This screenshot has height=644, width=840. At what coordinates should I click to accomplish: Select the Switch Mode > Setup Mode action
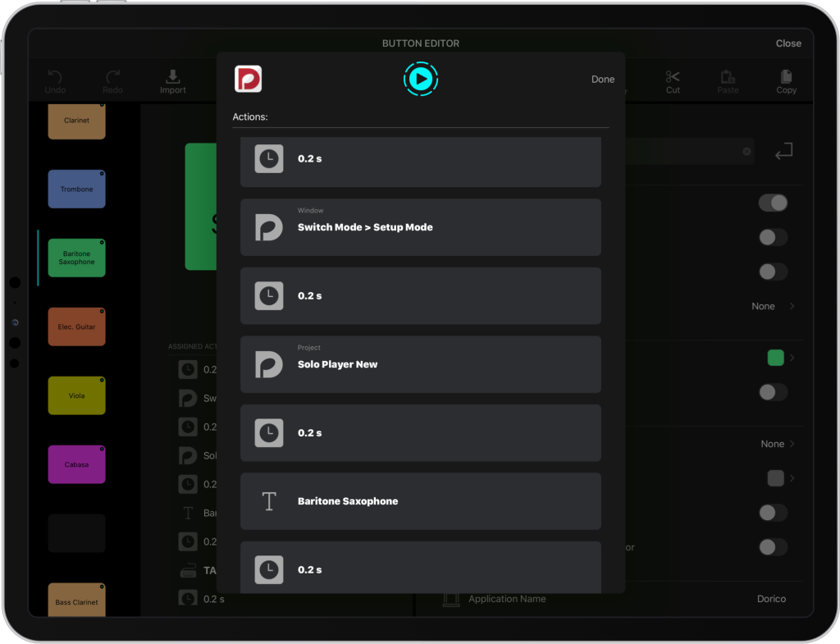(x=420, y=227)
